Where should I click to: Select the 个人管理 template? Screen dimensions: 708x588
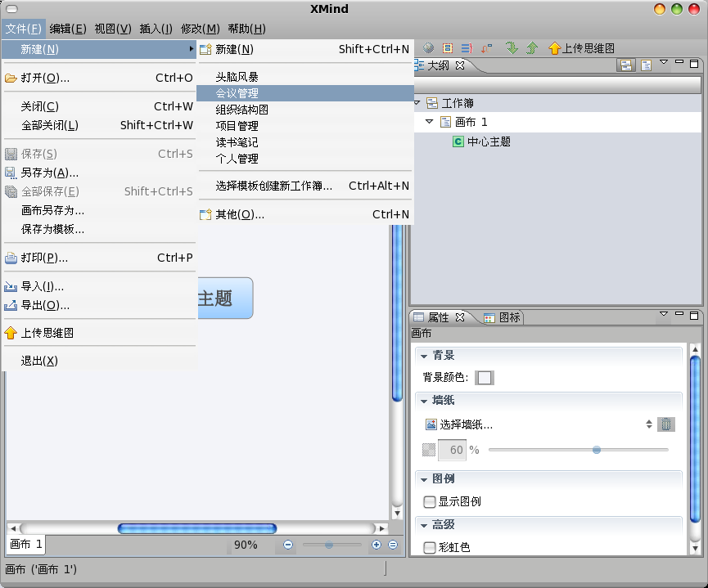(305, 159)
